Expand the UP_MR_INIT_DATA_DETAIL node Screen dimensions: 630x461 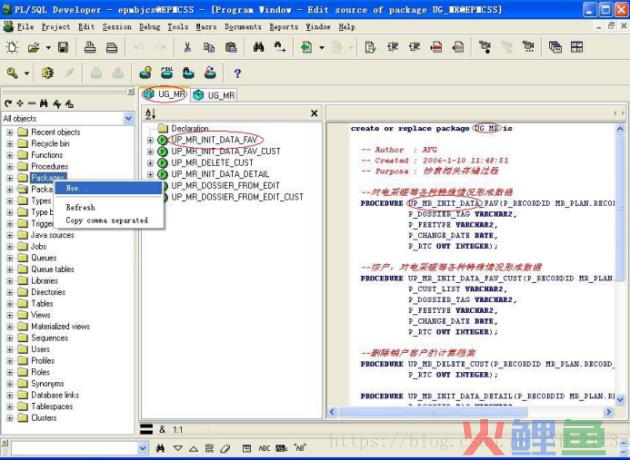[150, 174]
